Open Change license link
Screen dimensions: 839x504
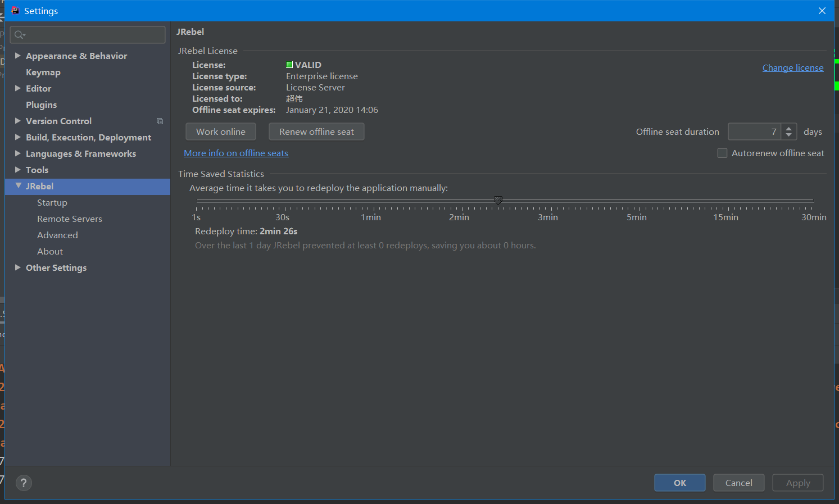coord(793,67)
